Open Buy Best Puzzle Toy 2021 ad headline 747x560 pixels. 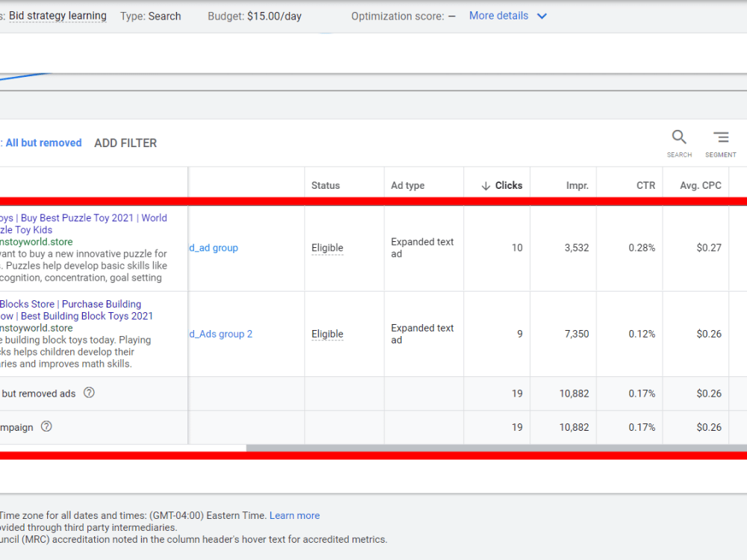[77, 217]
